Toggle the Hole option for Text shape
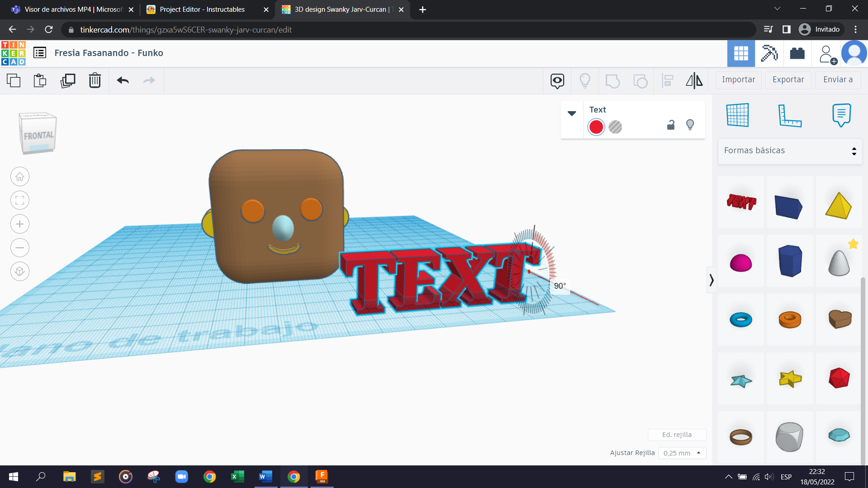This screenshot has width=868, height=488. 615,127
